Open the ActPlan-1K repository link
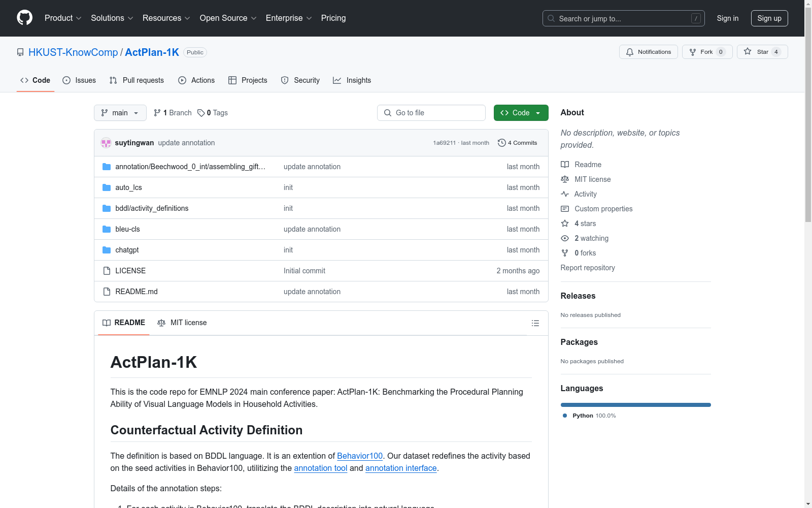This screenshot has width=812, height=508. tap(152, 52)
